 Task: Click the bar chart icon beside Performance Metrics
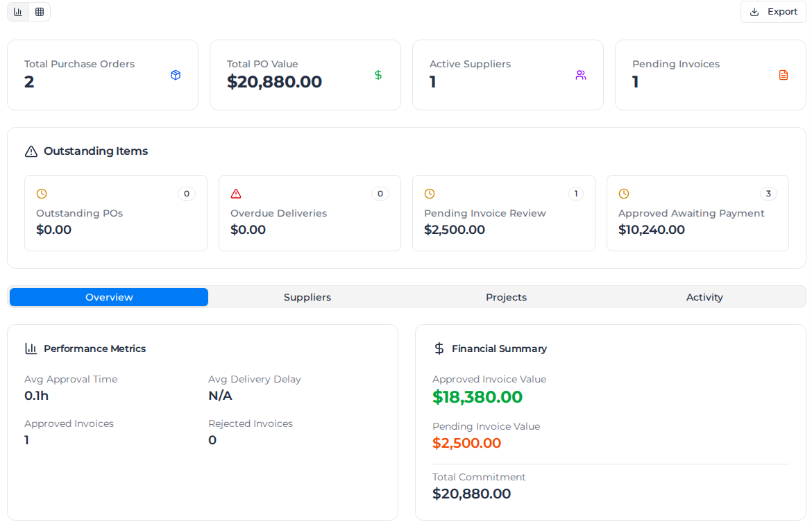(31, 349)
